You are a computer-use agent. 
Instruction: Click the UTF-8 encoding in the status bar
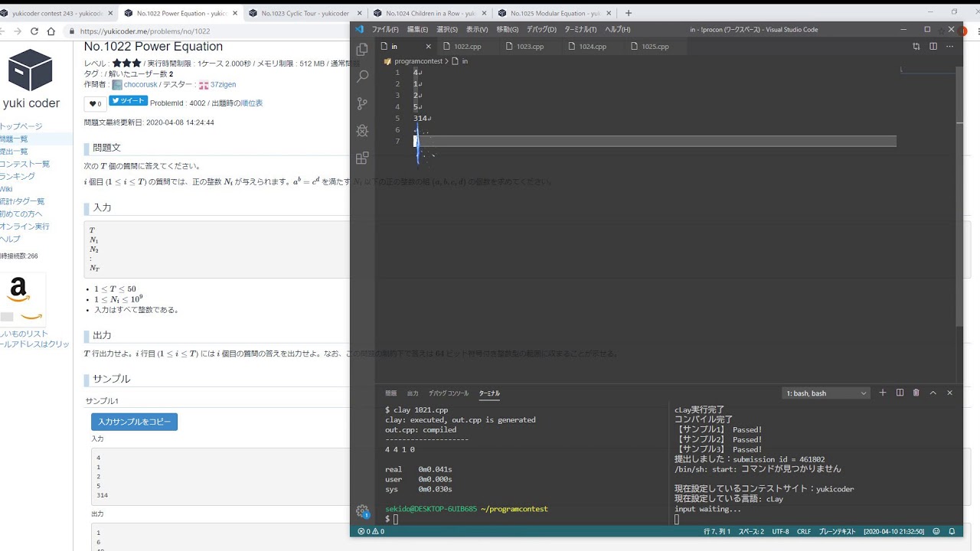pos(780,531)
